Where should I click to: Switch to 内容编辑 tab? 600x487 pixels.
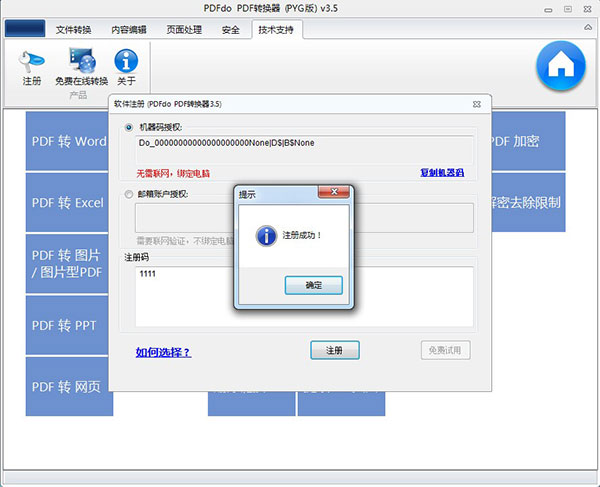pyautogui.click(x=129, y=29)
